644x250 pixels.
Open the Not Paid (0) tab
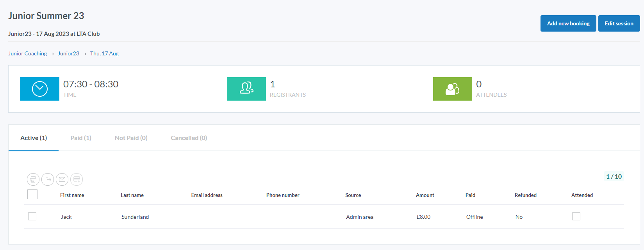131,138
